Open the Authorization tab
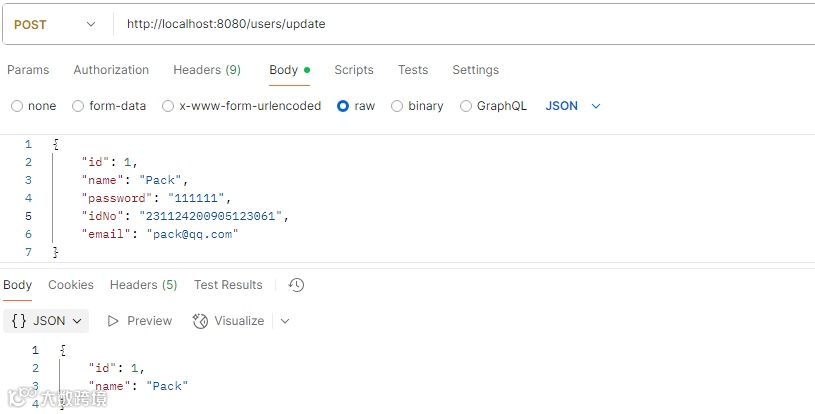 (111, 70)
